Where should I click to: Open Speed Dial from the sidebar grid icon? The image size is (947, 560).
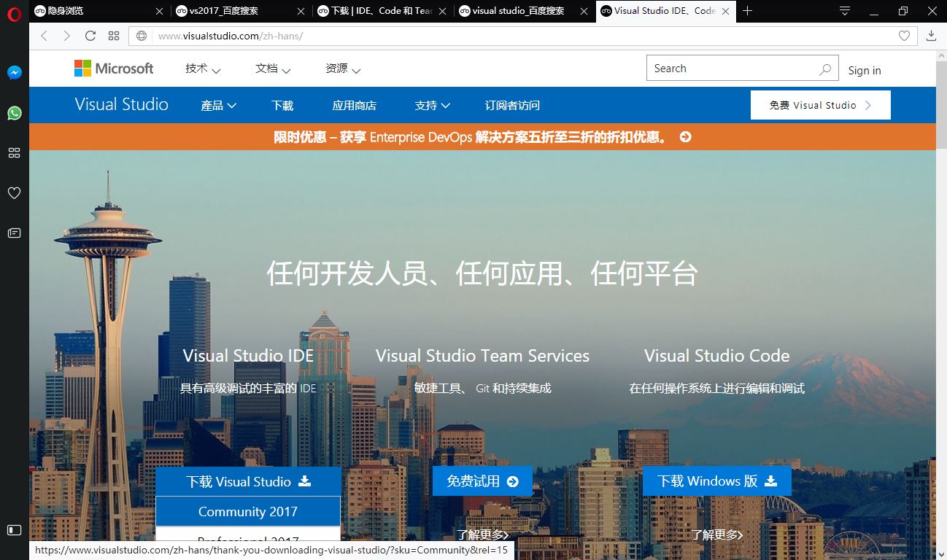tap(14, 153)
